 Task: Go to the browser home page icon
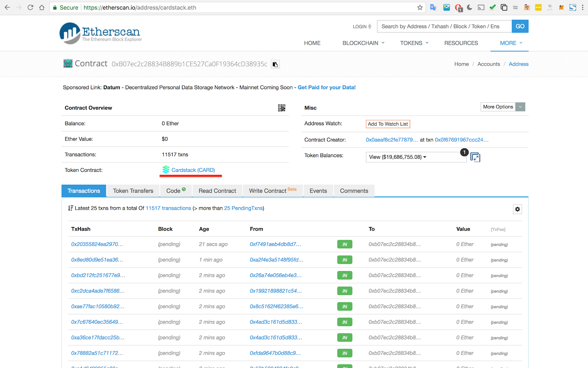pyautogui.click(x=42, y=7)
